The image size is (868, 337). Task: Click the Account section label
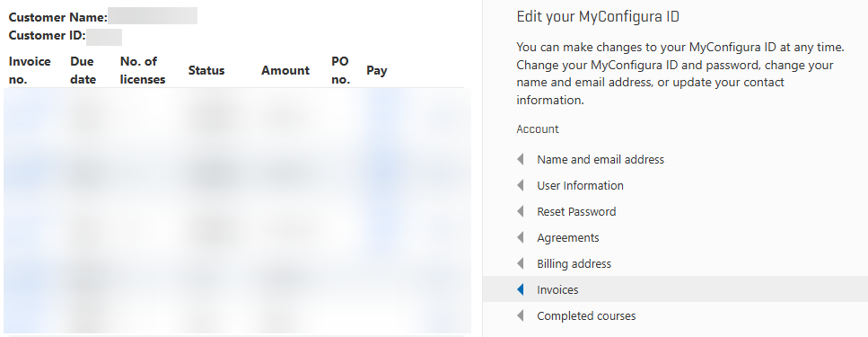tap(538, 129)
